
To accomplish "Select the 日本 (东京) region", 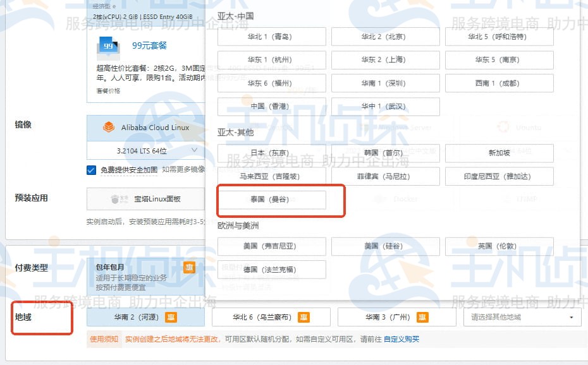I will point(271,152).
